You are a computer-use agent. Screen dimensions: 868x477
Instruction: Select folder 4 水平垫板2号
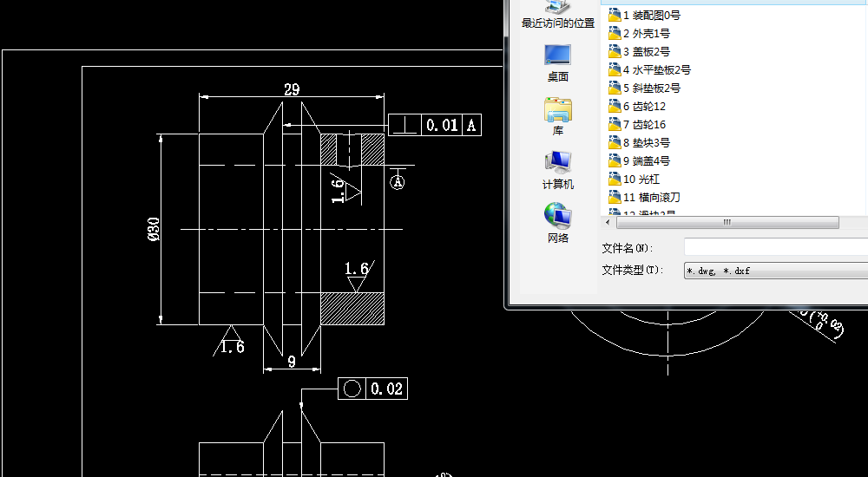point(649,69)
